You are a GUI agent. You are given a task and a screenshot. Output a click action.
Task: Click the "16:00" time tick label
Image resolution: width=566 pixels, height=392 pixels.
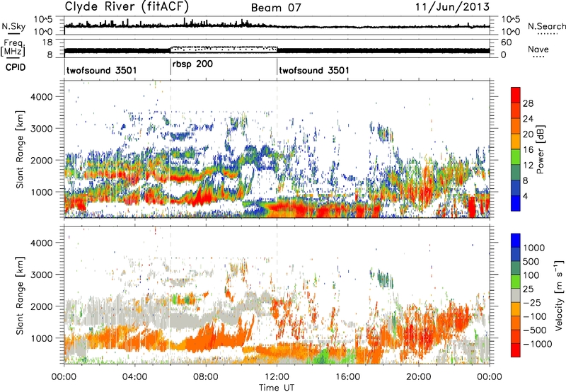(x=347, y=377)
